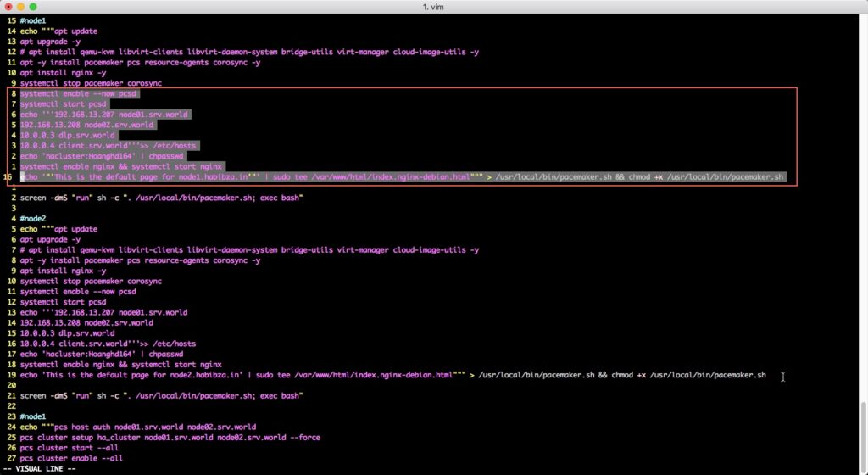Click 'pcs cluster start --all' line

coord(70,448)
